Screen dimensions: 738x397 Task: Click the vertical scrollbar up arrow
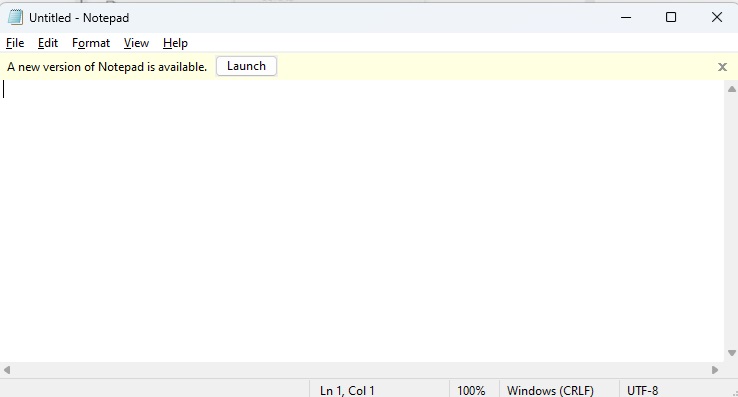pyautogui.click(x=731, y=89)
